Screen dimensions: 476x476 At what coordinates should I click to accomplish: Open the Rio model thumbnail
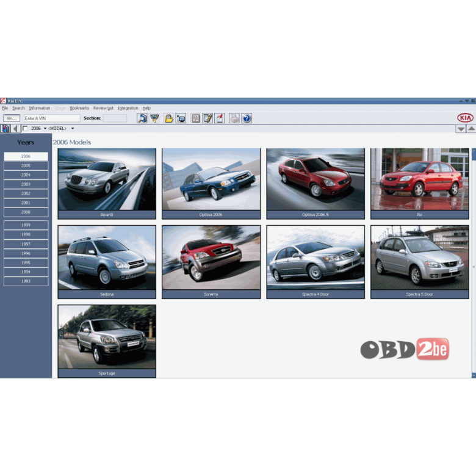tap(419, 183)
